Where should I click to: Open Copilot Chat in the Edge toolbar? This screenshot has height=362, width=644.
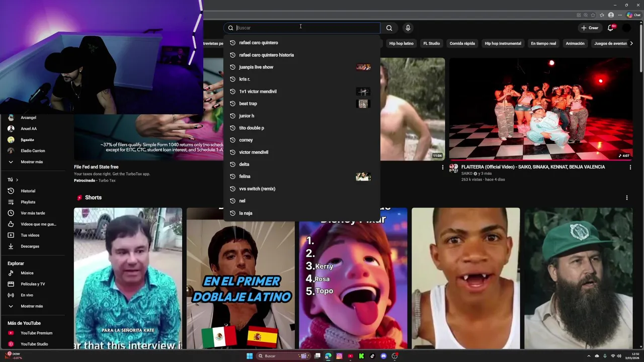click(633, 15)
